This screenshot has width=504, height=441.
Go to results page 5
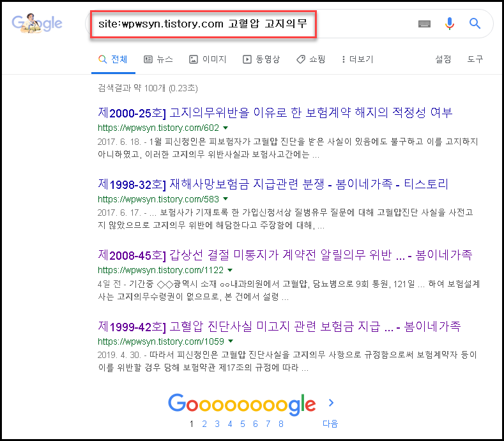click(243, 424)
